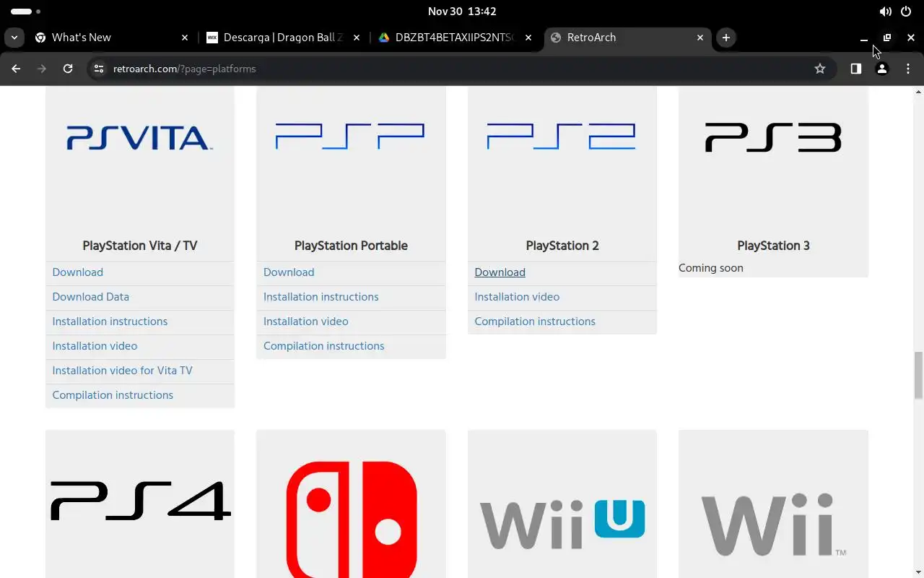
Task: Open the system volume indicator
Action: (x=886, y=12)
